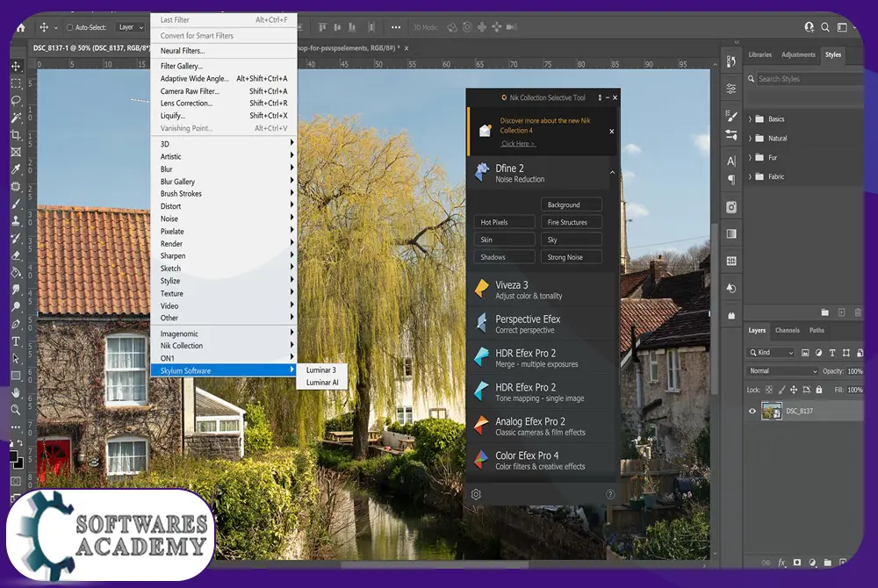Click the Home icon
878x588 pixels.
coord(21,27)
